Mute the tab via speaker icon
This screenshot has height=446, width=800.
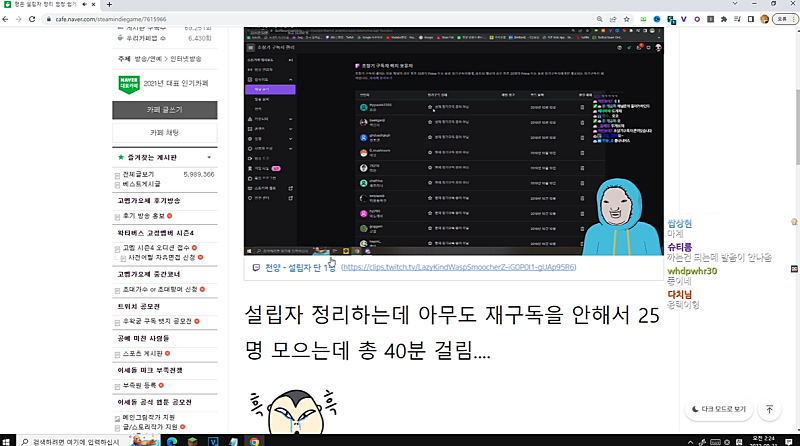84,4
